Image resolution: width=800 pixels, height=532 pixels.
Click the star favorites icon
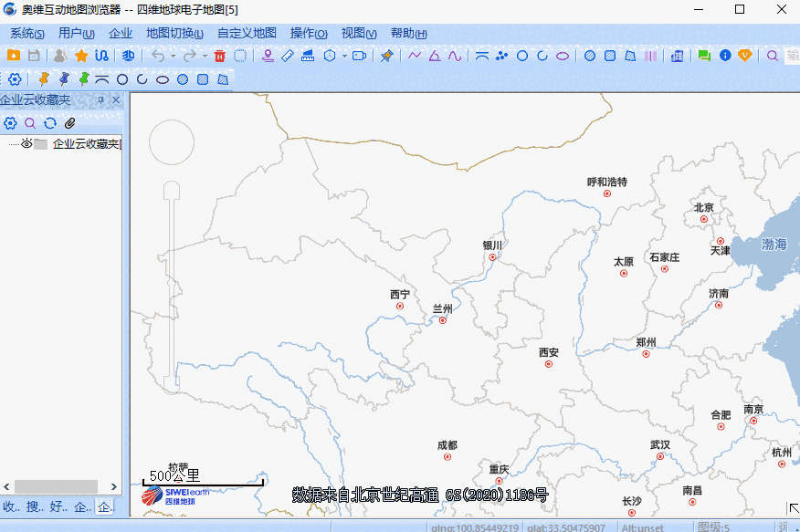[x=80, y=55]
